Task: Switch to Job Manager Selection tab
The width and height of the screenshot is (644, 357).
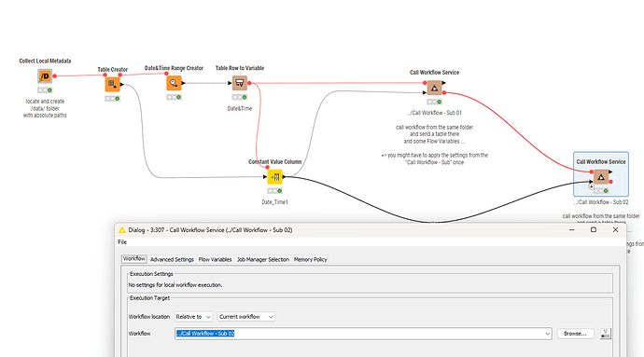Action: pos(263,259)
